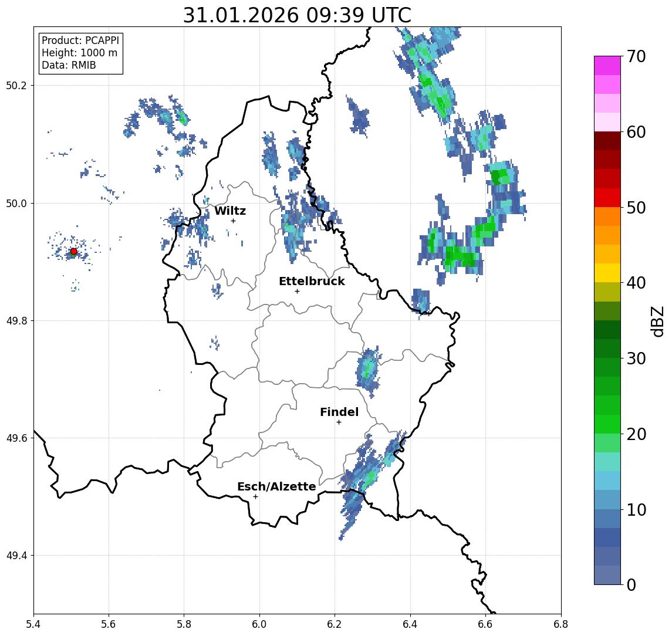
Task: Click the 'Data: RMIB' text line
Action: pos(69,65)
